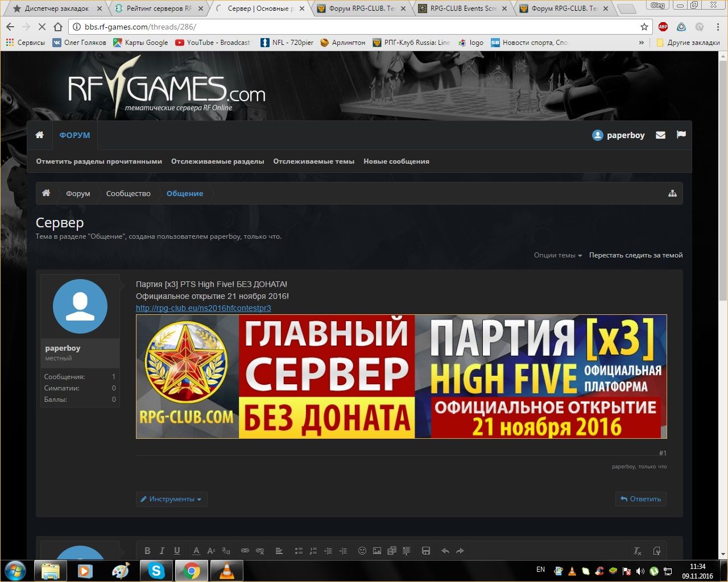The height and width of the screenshot is (582, 728).
Task: Show more bookmarks via the chevron overflow
Action: [x=642, y=43]
